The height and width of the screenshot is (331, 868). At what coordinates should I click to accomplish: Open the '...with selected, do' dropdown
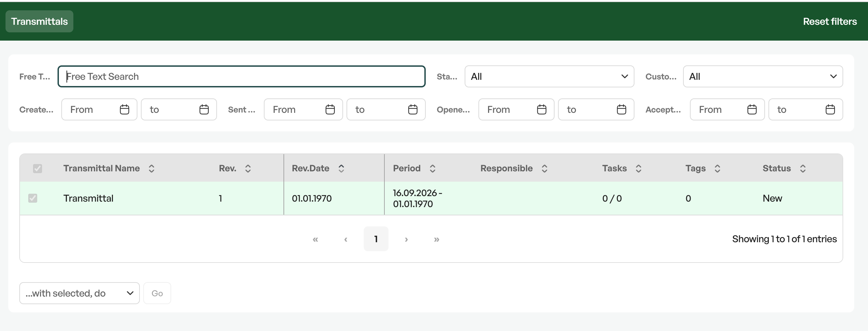click(80, 293)
